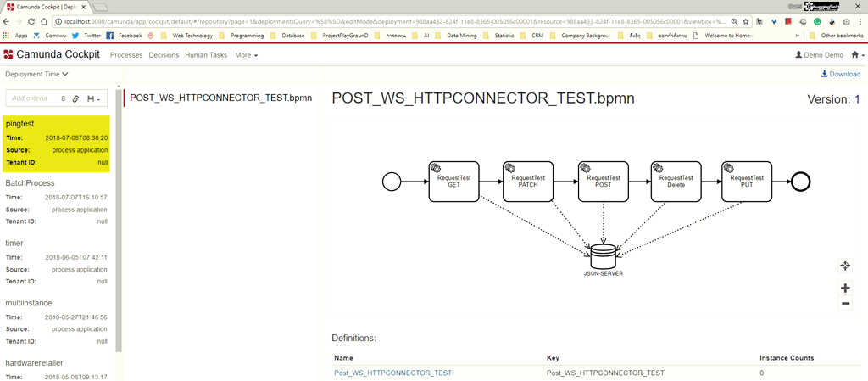Click the deployments list scrollbar
The height and width of the screenshot is (381, 868).
click(119, 221)
